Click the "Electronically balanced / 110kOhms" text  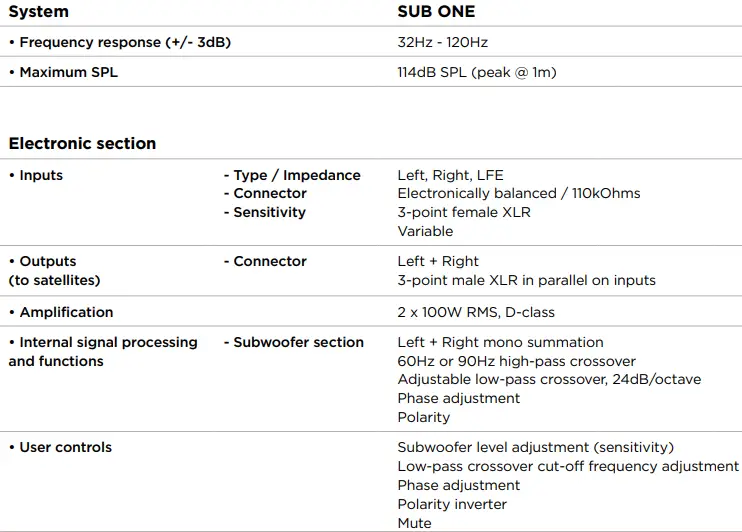[518, 193]
